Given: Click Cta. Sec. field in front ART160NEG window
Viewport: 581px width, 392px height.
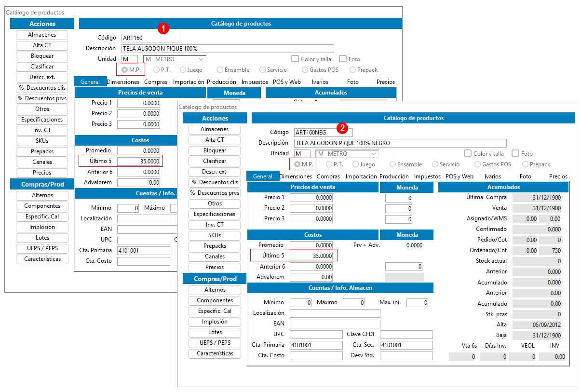Looking at the screenshot, I should pyautogui.click(x=406, y=345).
